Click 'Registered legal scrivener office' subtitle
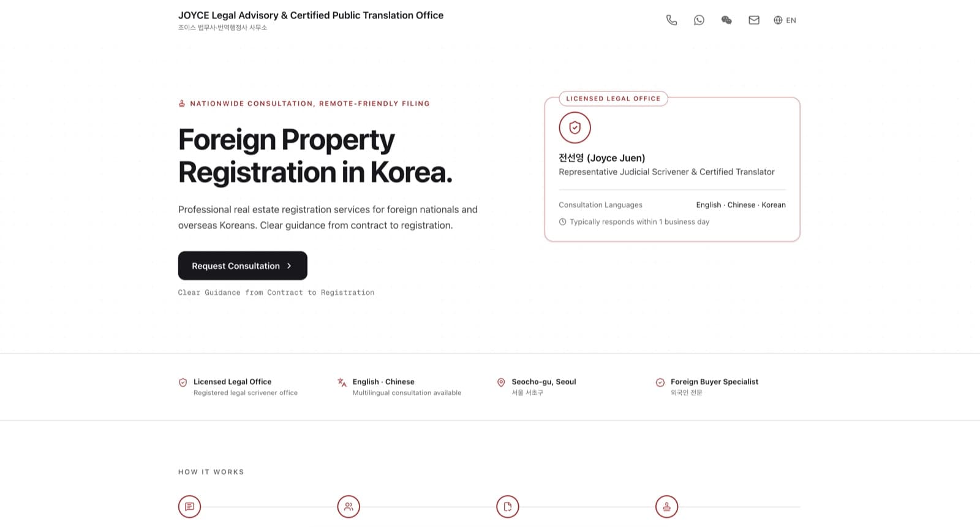Screen dimensions: 980x527 [246, 393]
